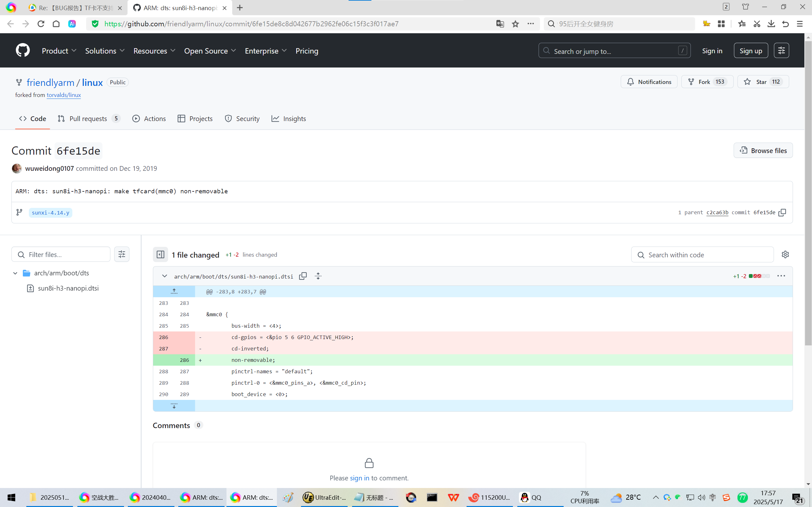Copy the sun8i-h3-nanopi.dtsi file path

[x=303, y=276]
